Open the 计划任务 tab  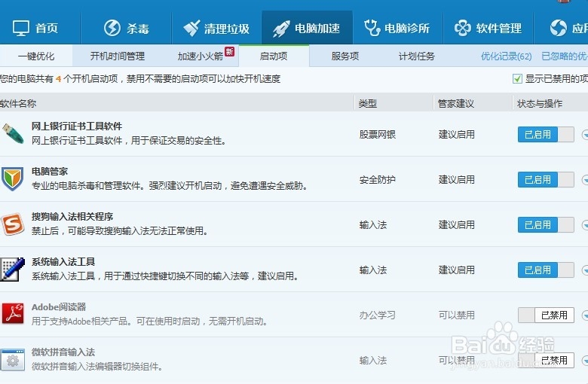click(x=417, y=56)
